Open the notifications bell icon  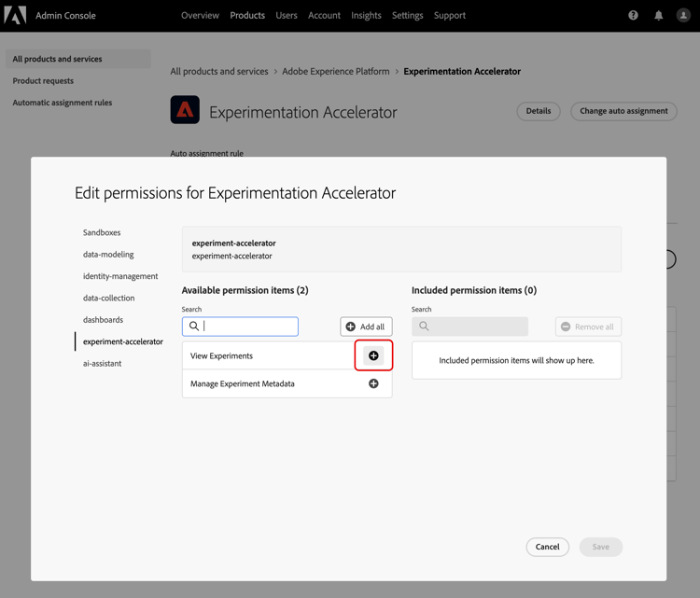point(659,15)
